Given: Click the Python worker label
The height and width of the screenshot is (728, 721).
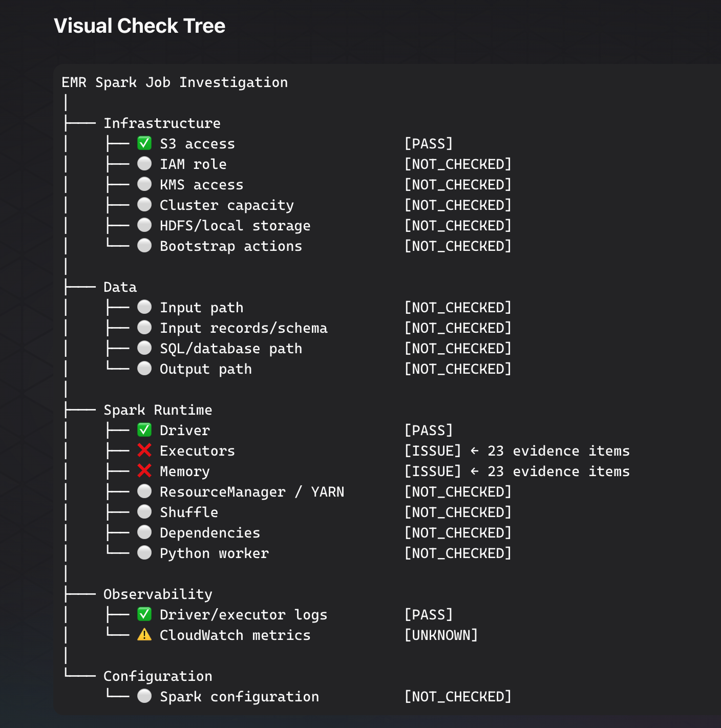Looking at the screenshot, I should pos(214,553).
